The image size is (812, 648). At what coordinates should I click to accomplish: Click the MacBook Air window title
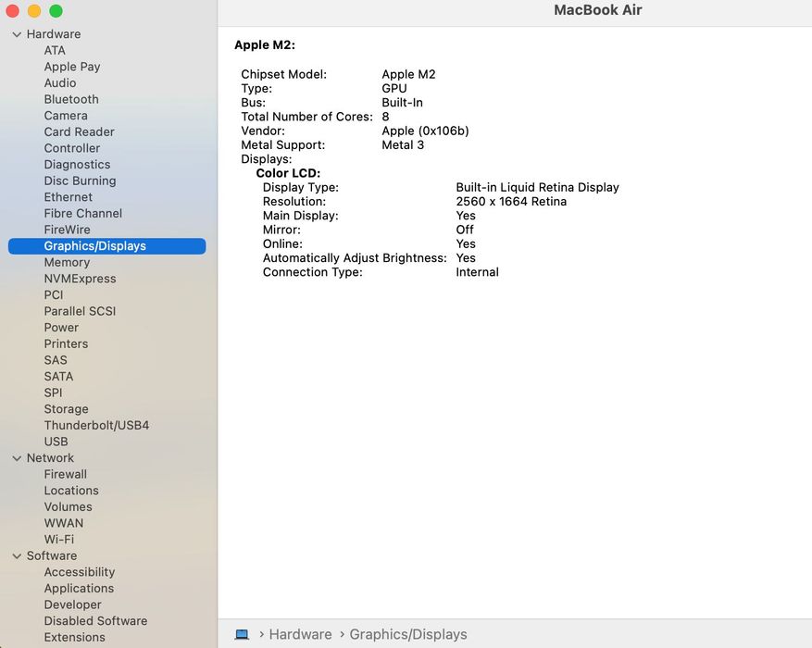pos(597,10)
